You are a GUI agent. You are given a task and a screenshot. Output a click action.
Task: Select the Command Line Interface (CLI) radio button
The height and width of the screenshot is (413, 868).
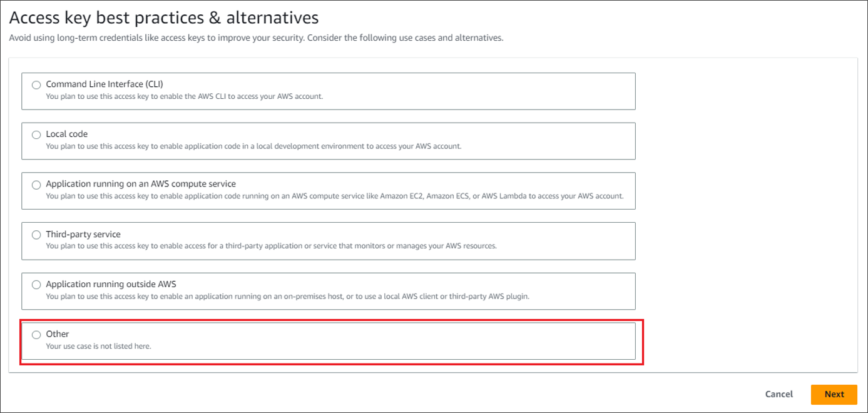click(x=36, y=84)
